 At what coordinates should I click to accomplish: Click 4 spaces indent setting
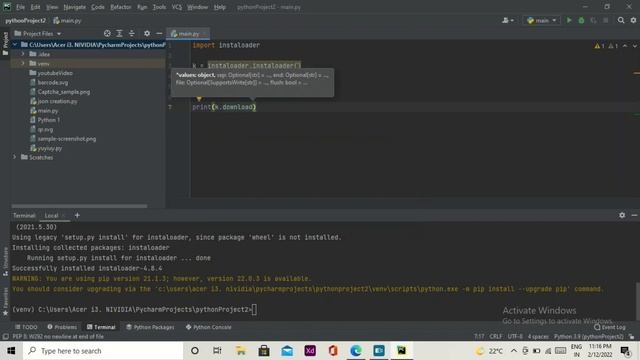tap(538, 336)
